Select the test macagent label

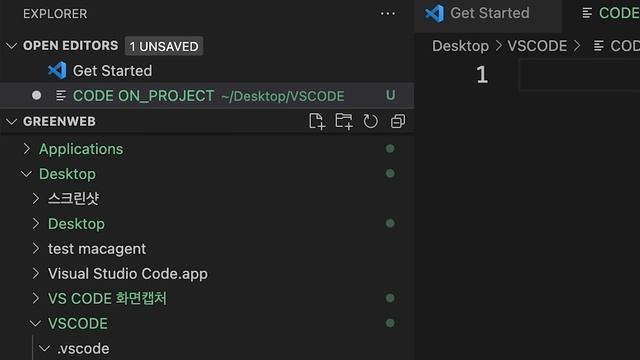[x=97, y=249]
